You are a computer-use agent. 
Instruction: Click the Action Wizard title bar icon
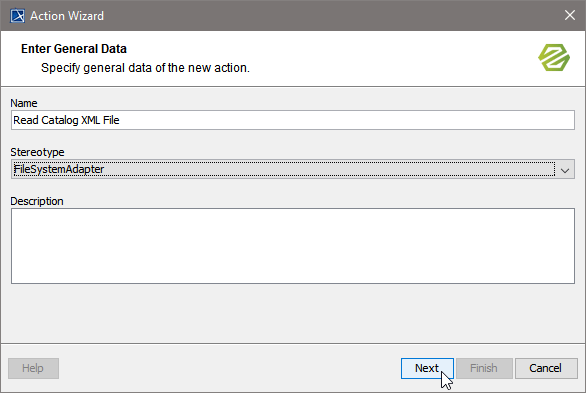click(x=17, y=16)
